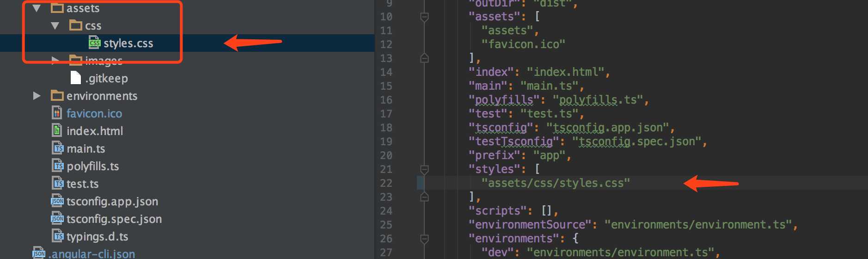Click the styles.css file icon
The height and width of the screenshot is (259, 868).
point(94,43)
